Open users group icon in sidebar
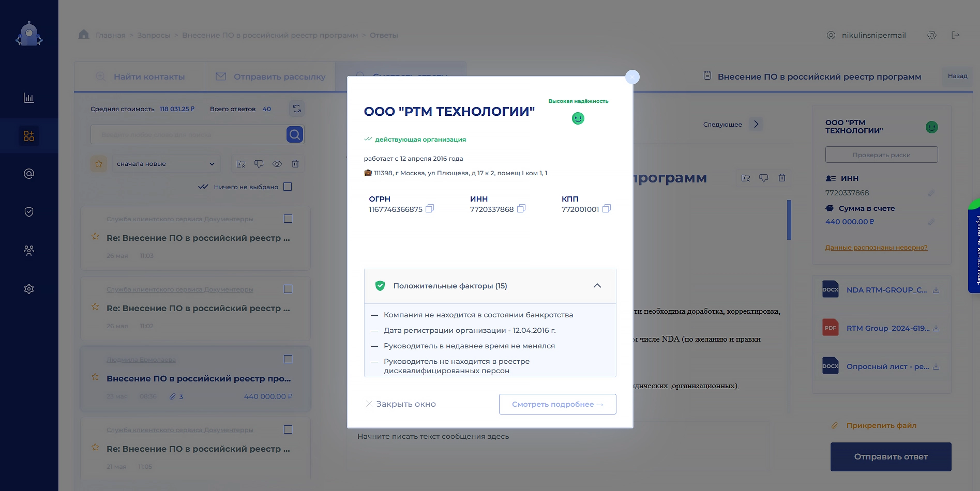The image size is (980, 491). pyautogui.click(x=29, y=251)
